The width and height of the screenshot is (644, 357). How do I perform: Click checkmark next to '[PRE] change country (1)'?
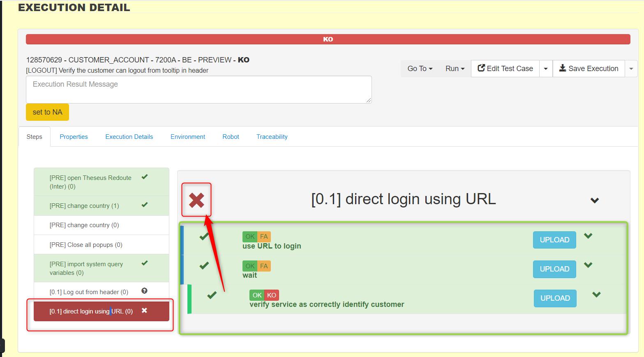145,205
